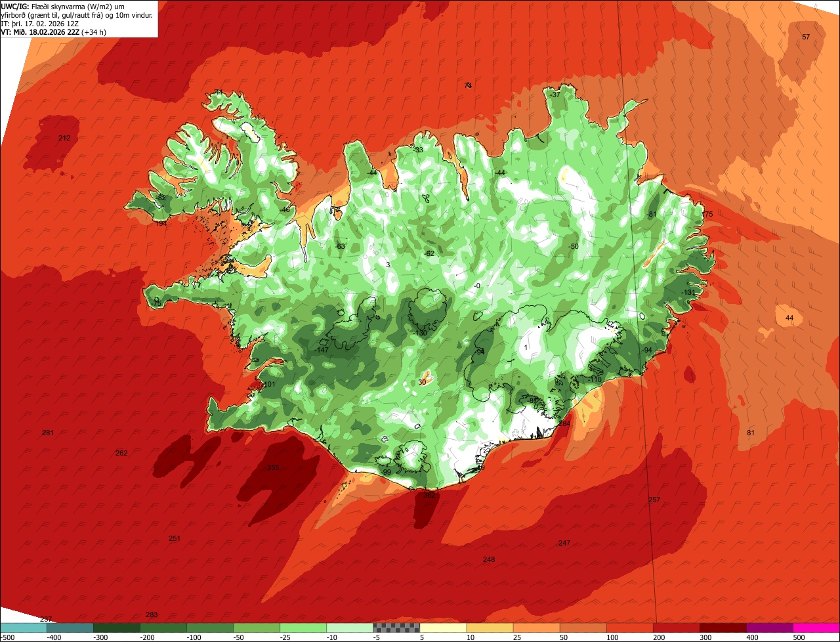Click the map value '257'
This screenshot has height=642, width=840.
[654, 500]
